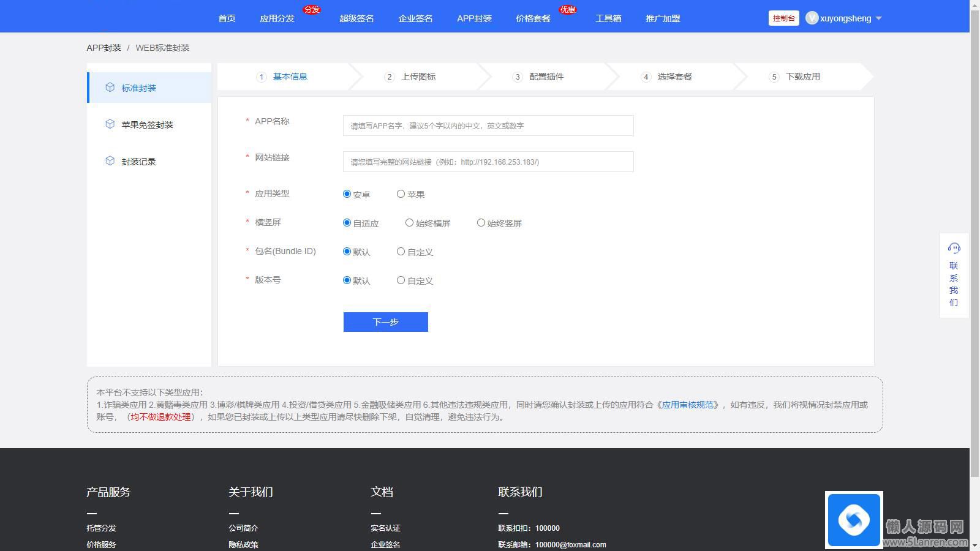Select 自定义 for 包名 Bundle ID

(x=401, y=252)
